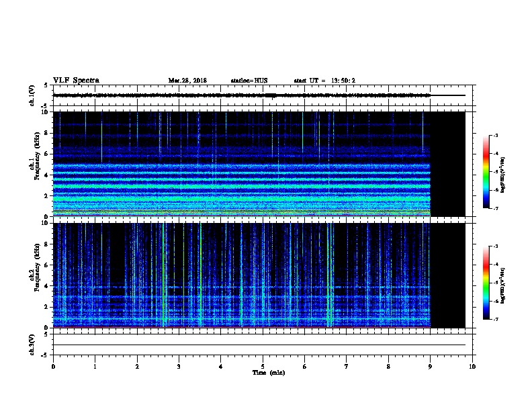
Task: Click time axis tick label "3"
Action: [179, 367]
